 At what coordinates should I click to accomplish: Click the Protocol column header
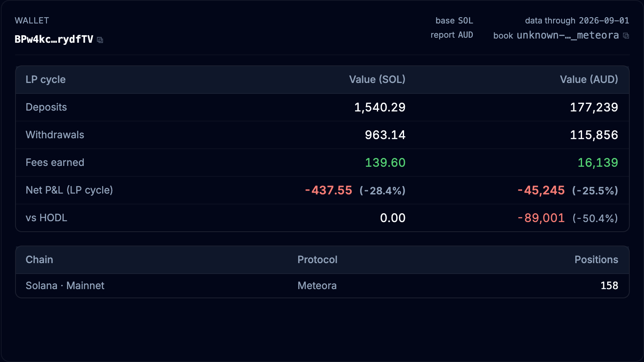317,260
